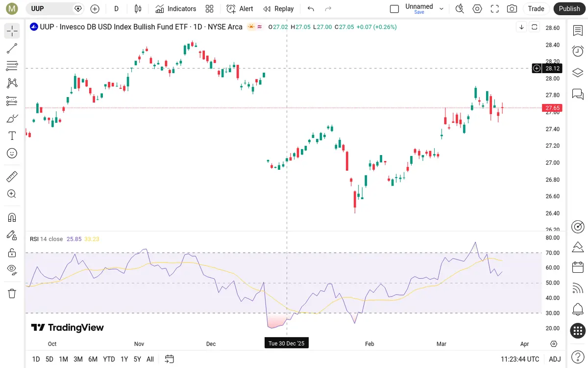Toggle maximize chart pane button
Screen dimensions: 588x368
(534, 27)
